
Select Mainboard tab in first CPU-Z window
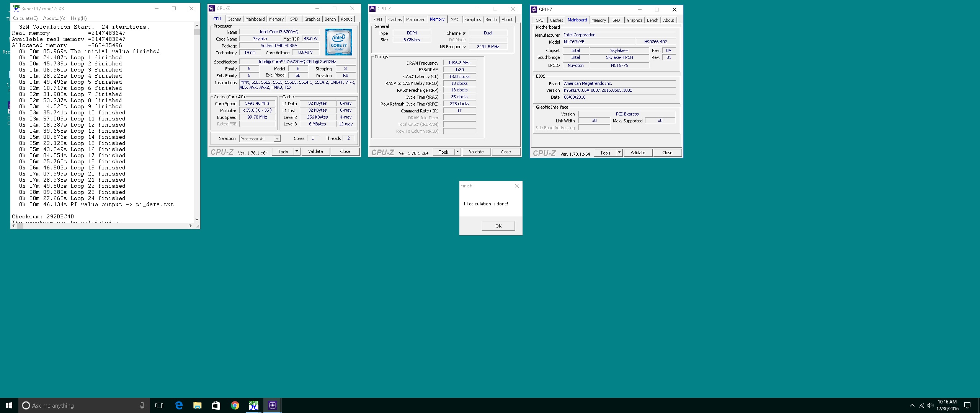tap(255, 19)
